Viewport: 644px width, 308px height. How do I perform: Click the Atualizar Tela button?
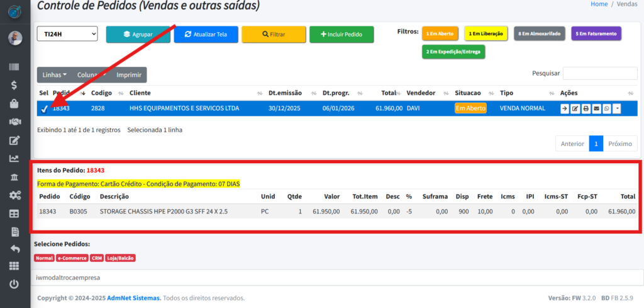(x=206, y=35)
